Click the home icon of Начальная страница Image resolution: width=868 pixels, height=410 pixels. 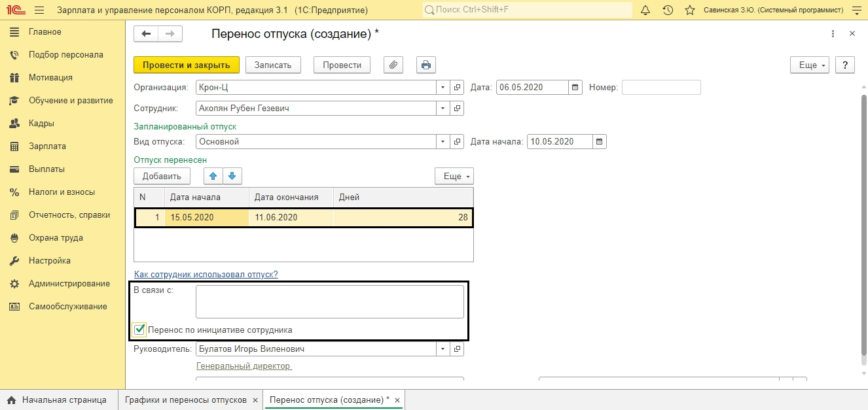(11, 400)
